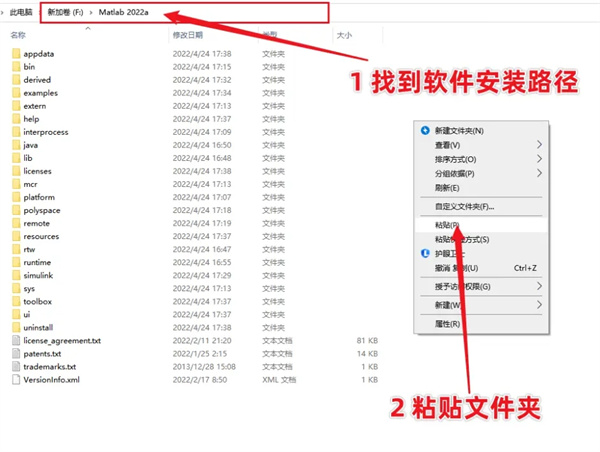Click the patents.txt file icon
This screenshot has width=600, height=452.
[x=16, y=353]
